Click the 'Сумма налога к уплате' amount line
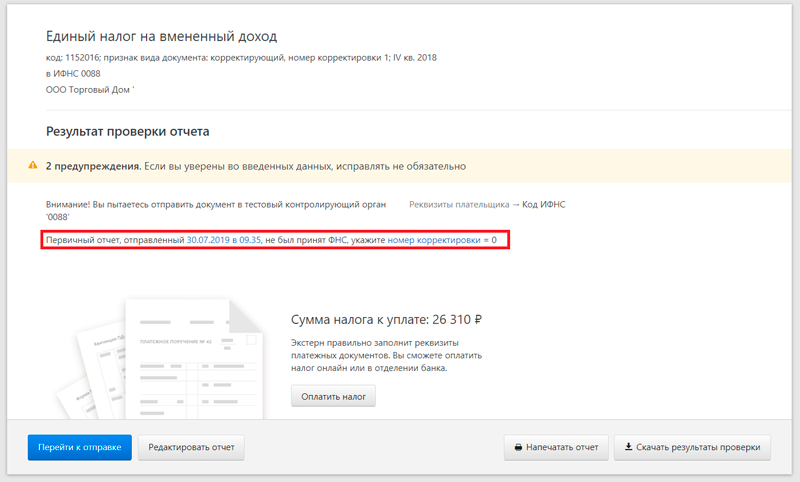Viewport: 800px width, 482px height. coord(387,320)
